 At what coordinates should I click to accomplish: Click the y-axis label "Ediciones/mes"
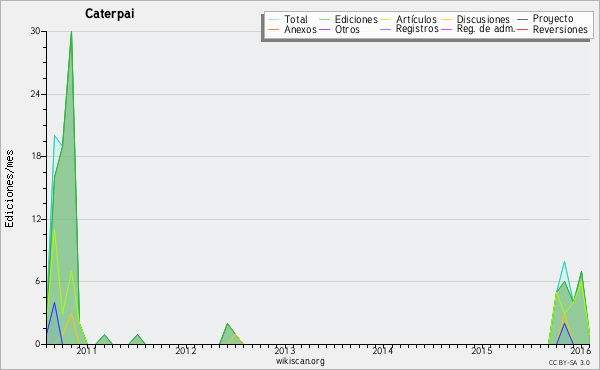point(9,189)
